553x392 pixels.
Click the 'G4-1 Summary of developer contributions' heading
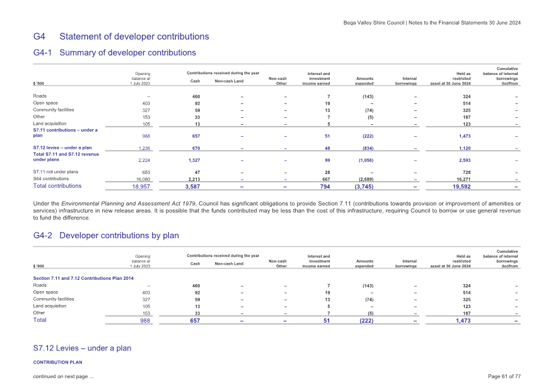point(115,52)
